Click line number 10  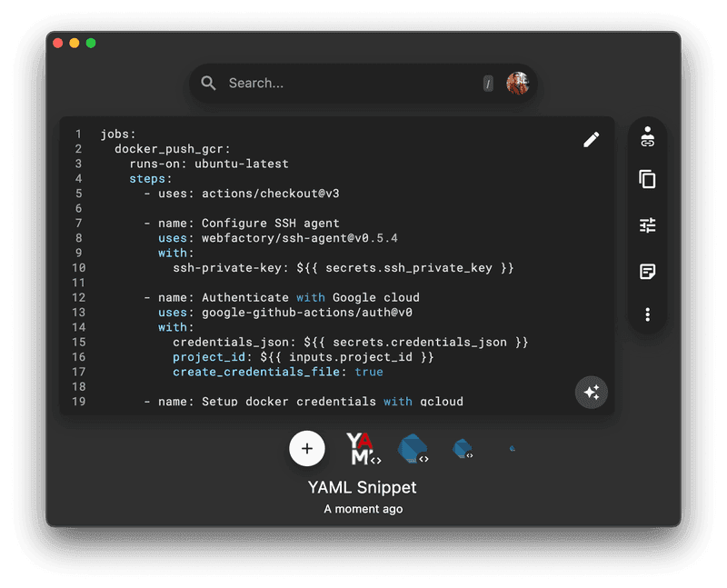tap(79, 267)
